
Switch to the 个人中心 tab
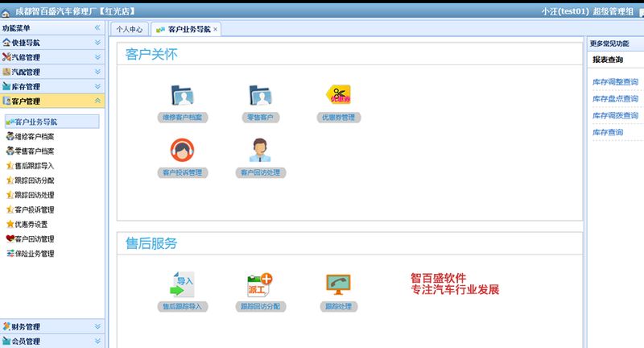pyautogui.click(x=130, y=29)
